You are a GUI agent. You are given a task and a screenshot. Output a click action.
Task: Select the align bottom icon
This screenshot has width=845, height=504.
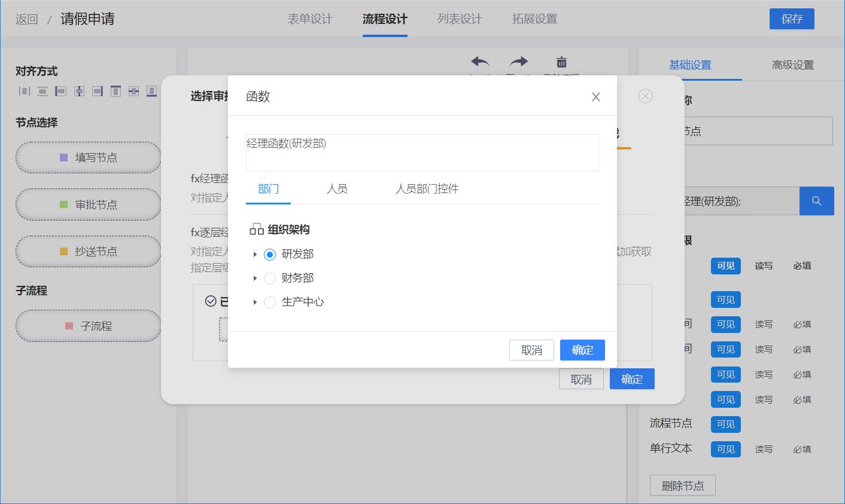click(x=152, y=91)
